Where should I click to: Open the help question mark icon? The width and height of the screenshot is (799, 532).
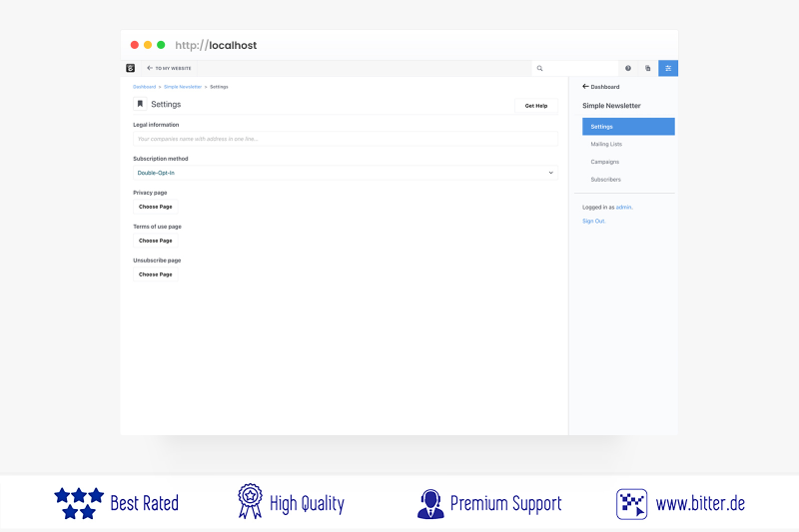click(x=628, y=68)
